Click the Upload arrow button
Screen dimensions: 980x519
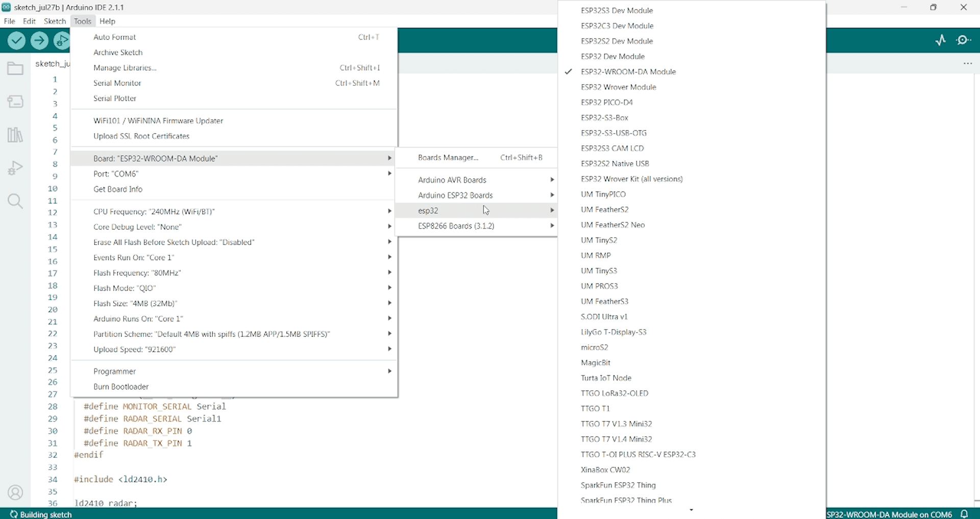click(x=39, y=40)
